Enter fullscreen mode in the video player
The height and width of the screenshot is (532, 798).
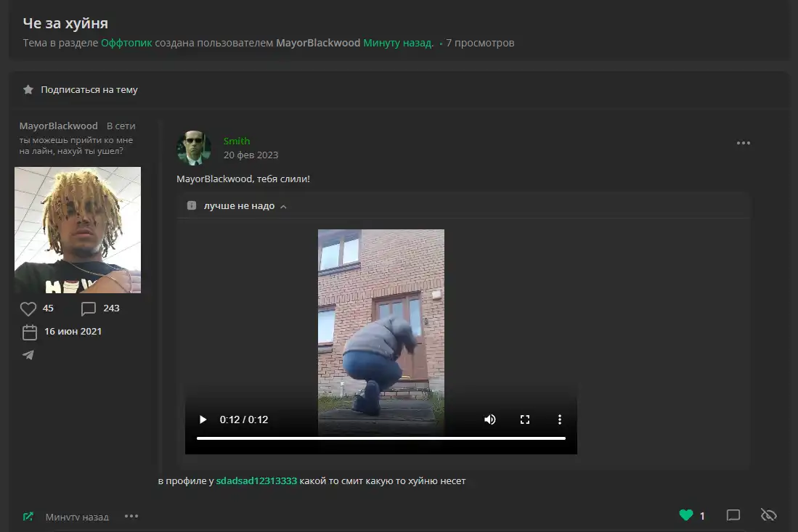(525, 420)
